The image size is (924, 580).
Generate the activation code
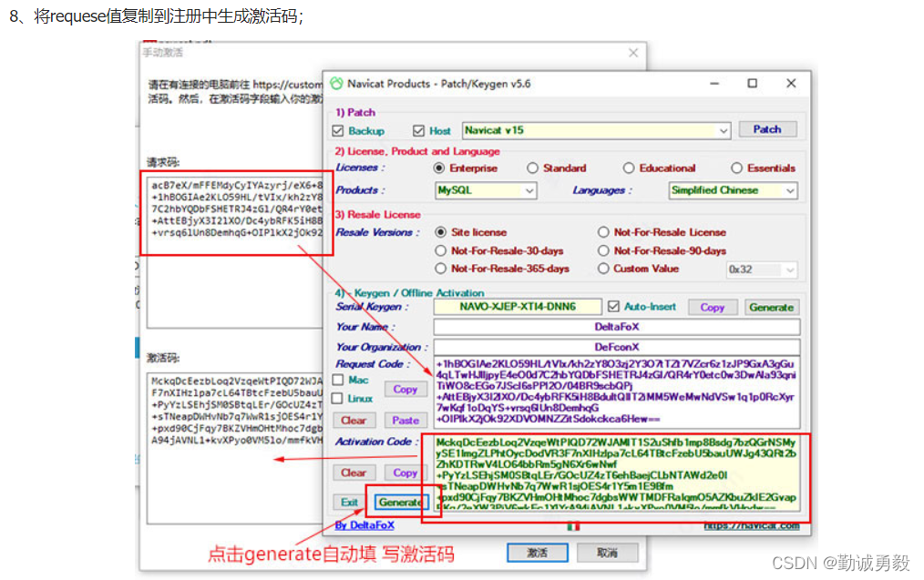coord(401,503)
